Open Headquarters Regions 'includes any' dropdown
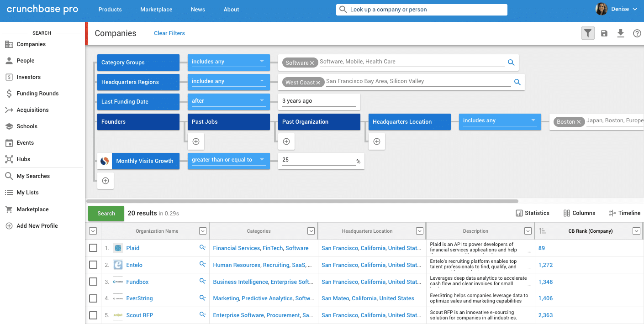The height and width of the screenshot is (324, 644). tap(229, 82)
